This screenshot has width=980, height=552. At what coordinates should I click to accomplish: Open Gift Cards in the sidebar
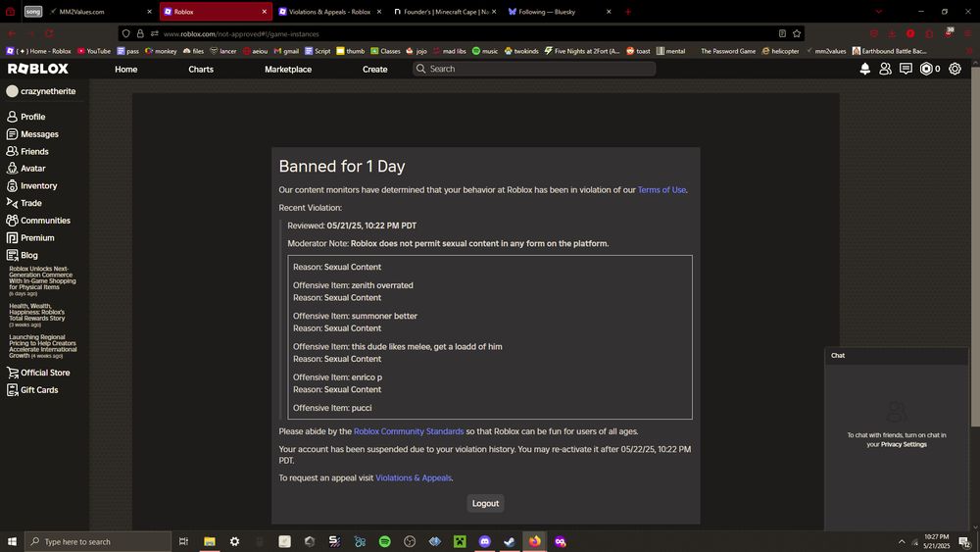point(32,390)
